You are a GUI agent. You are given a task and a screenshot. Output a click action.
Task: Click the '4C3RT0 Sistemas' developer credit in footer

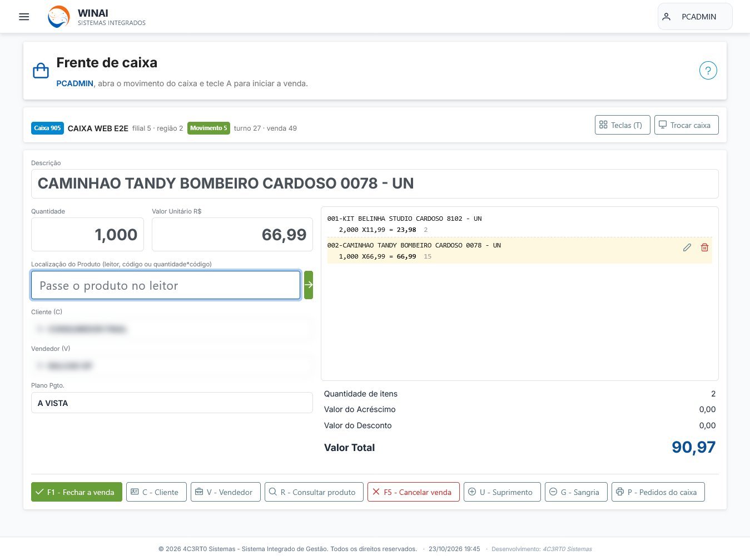coord(567,549)
